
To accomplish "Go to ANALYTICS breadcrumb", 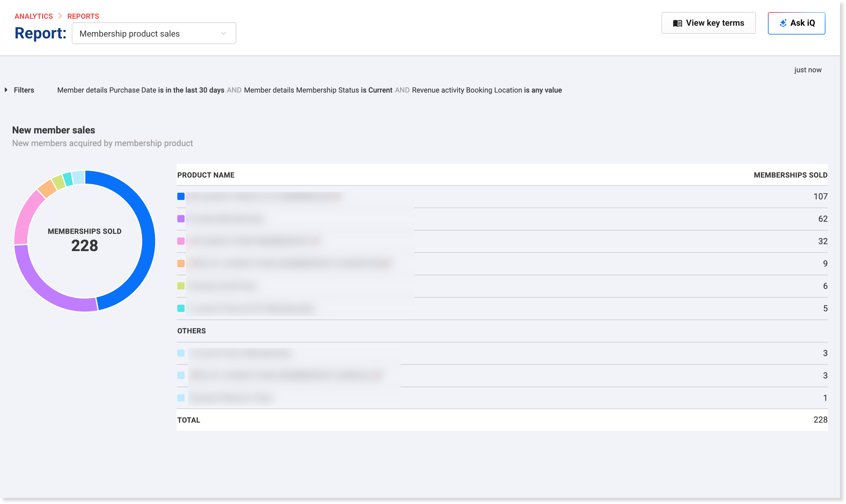I will 34,16.
